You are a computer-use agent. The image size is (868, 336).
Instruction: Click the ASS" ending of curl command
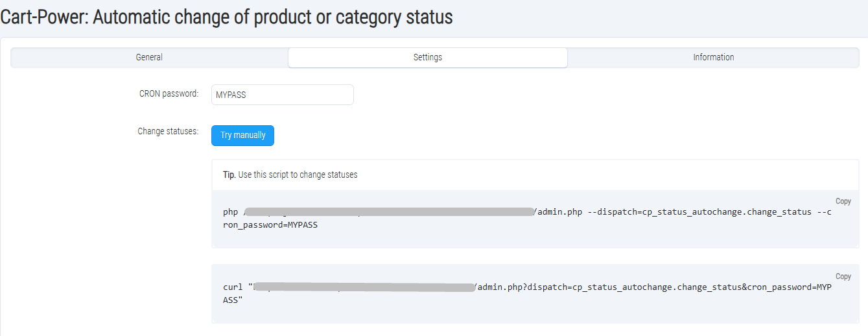coord(232,301)
